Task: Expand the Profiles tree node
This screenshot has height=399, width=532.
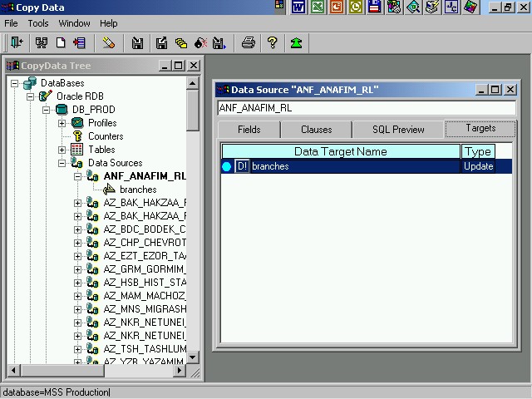Action: pyautogui.click(x=62, y=123)
